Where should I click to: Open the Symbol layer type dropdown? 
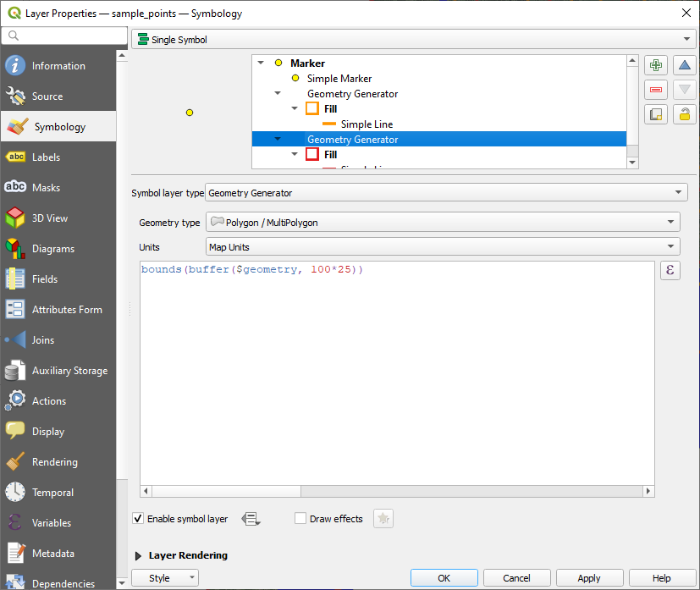[x=446, y=193]
